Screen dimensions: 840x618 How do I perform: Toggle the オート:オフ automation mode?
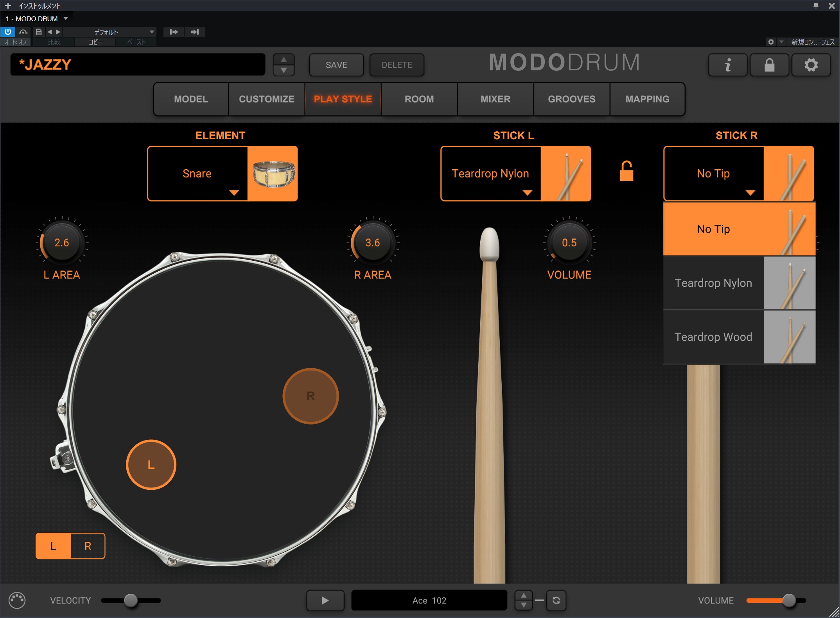pyautogui.click(x=16, y=42)
